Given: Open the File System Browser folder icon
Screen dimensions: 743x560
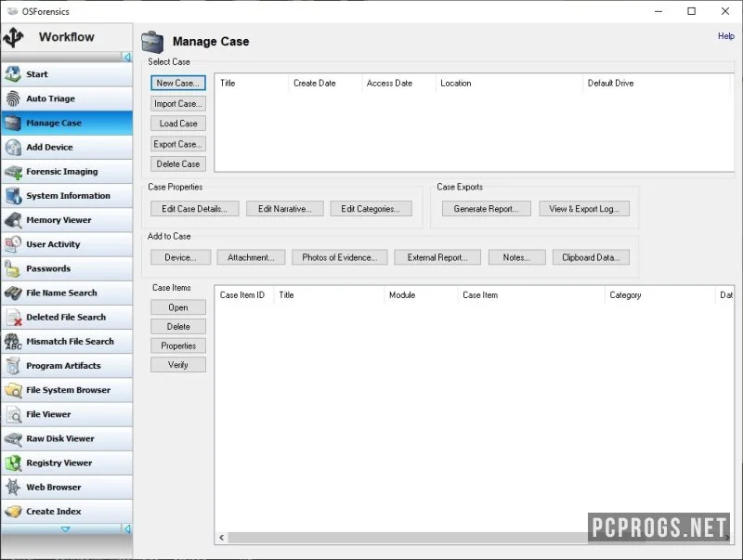Looking at the screenshot, I should click(x=13, y=390).
